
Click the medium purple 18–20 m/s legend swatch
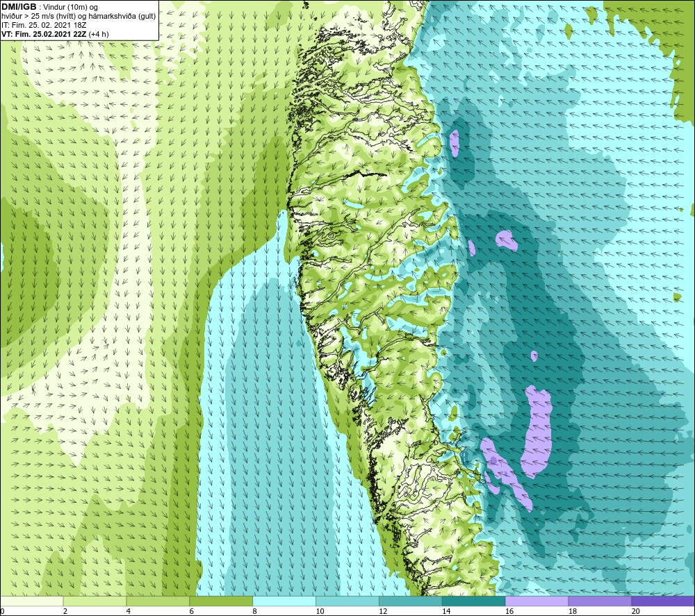600,601
